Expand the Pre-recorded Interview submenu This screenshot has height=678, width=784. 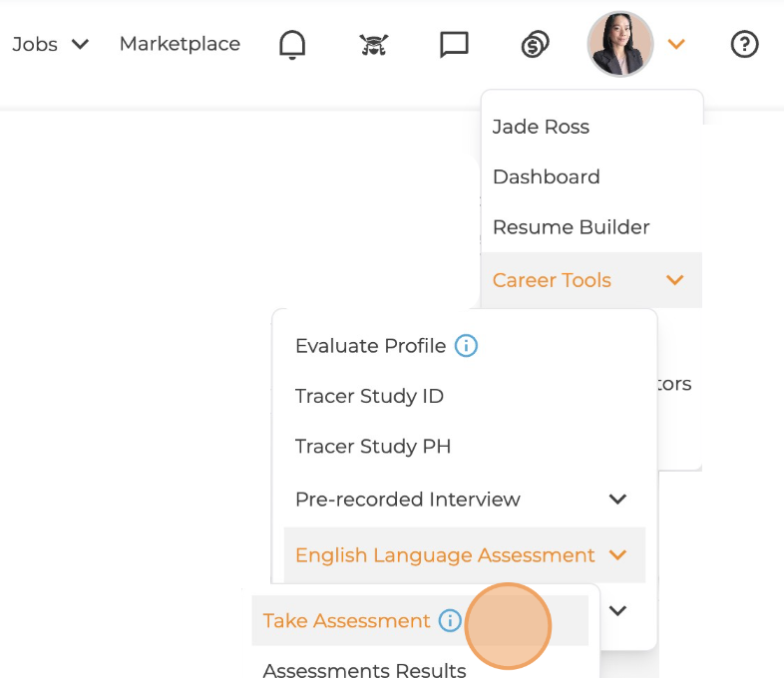coord(617,499)
